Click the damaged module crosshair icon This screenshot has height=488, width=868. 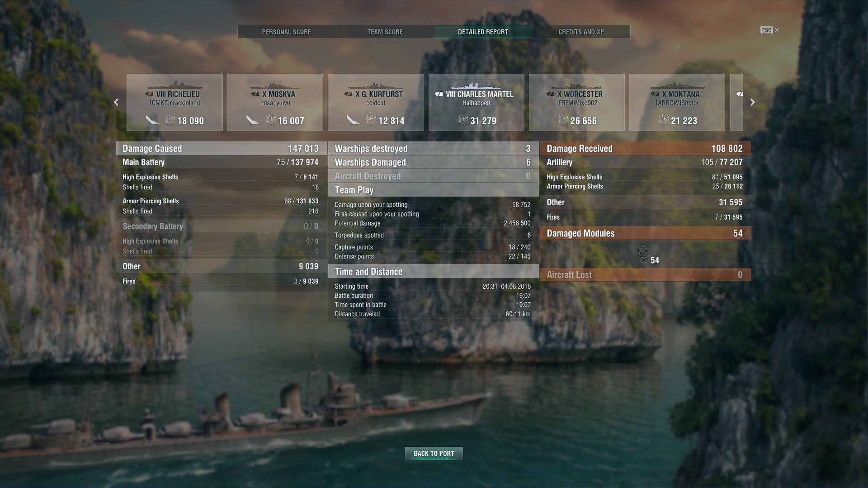tap(643, 254)
